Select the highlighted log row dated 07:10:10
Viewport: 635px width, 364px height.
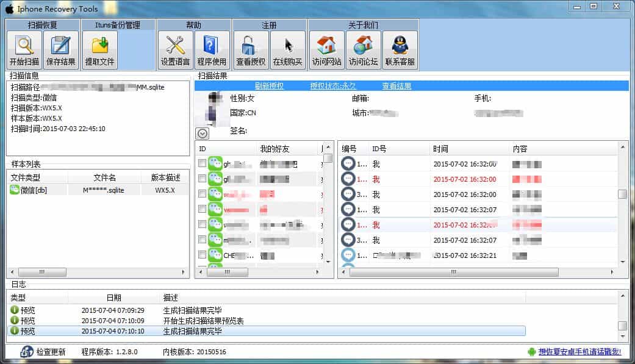(x=267, y=331)
